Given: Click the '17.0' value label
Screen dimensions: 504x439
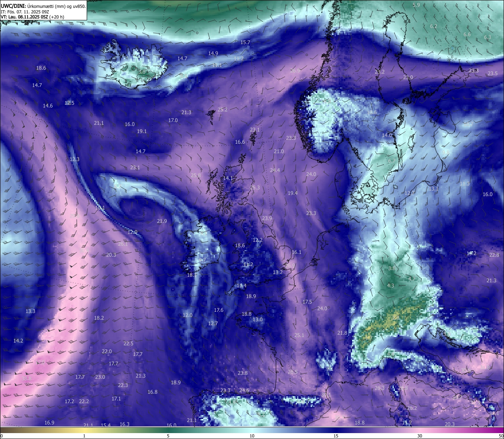Looking at the screenshot, I should [173, 120].
